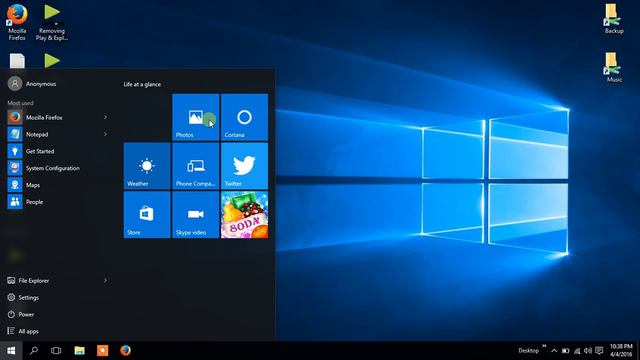Select the Backup folder shortcut
This screenshot has height=360, width=640.
click(x=614, y=19)
